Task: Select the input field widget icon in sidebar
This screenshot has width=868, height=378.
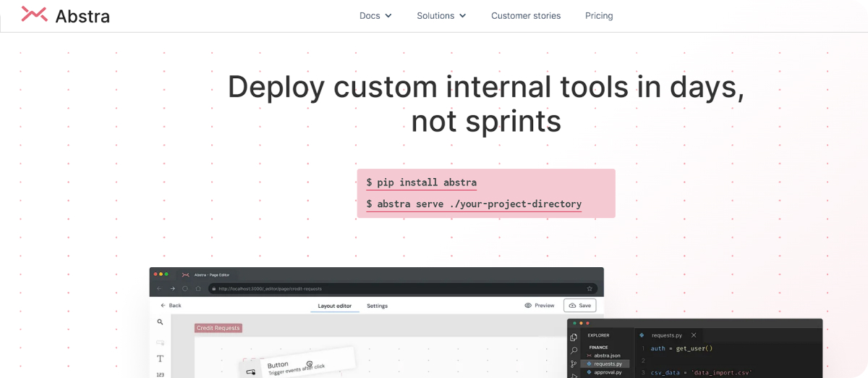Action: coord(160,342)
